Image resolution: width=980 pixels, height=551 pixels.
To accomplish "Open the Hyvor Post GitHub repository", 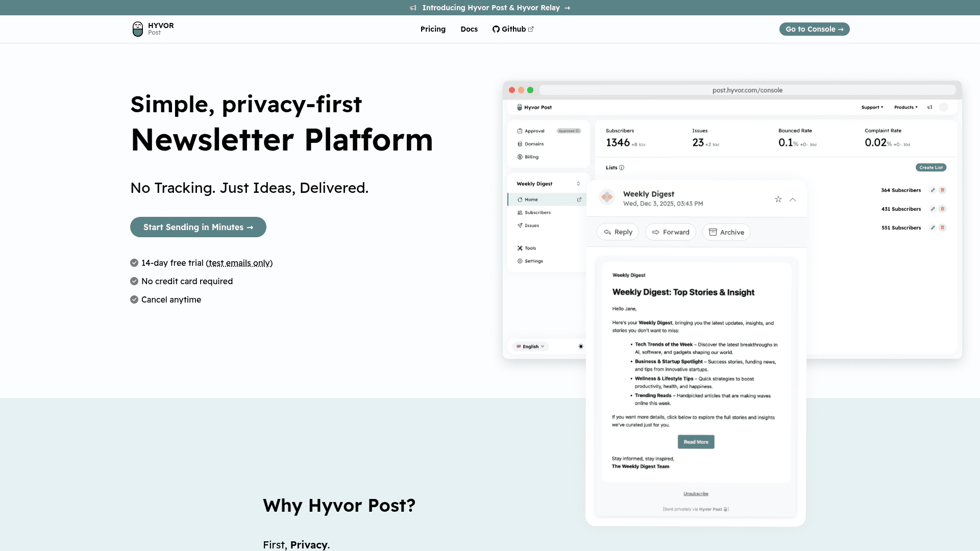I will (513, 29).
